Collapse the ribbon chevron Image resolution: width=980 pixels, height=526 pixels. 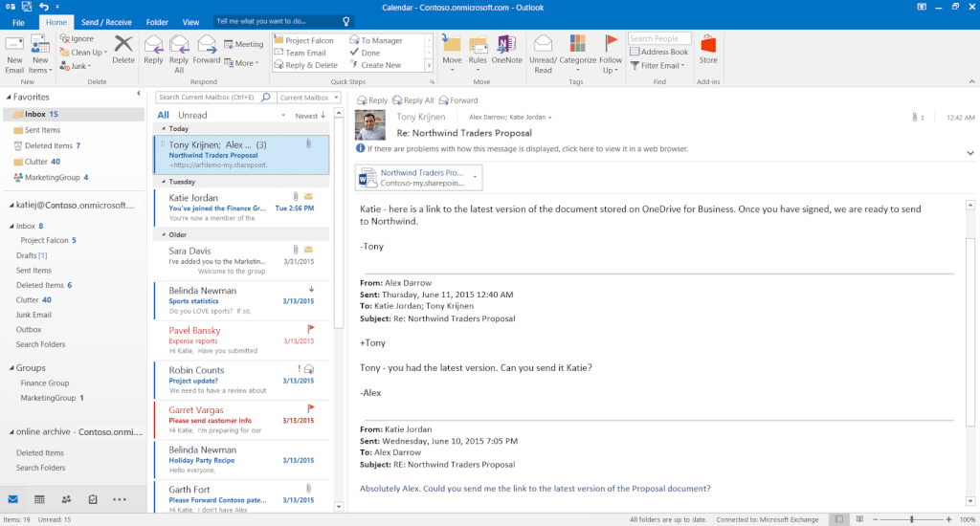coord(971,82)
